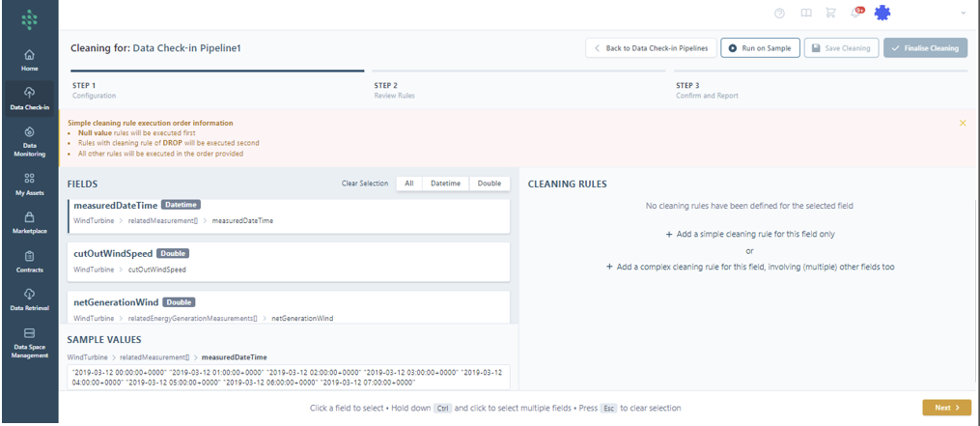980x426 pixels.
Task: Click the blue user avatar icon
Action: coord(882,13)
